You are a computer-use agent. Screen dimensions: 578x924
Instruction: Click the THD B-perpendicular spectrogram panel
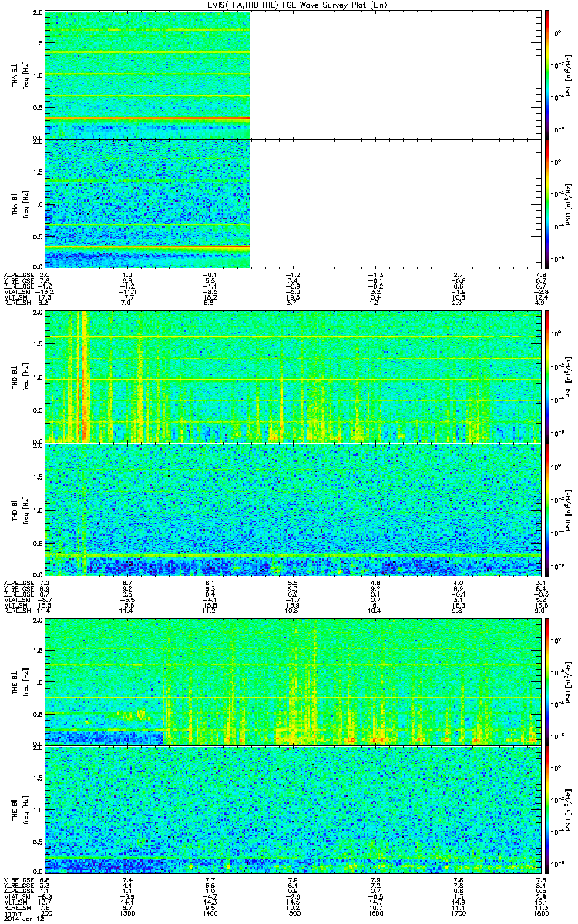(291, 376)
